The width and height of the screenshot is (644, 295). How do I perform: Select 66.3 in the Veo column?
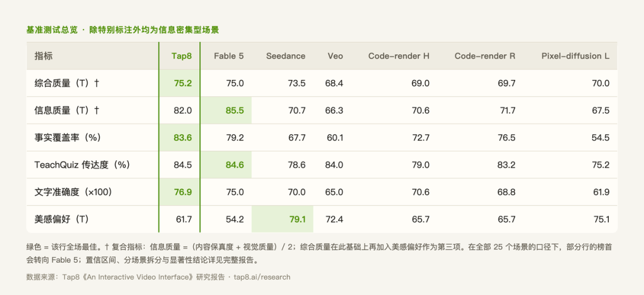pyautogui.click(x=335, y=110)
